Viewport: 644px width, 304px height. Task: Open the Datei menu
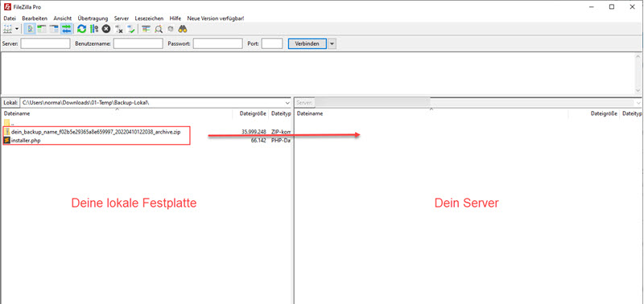click(x=10, y=18)
